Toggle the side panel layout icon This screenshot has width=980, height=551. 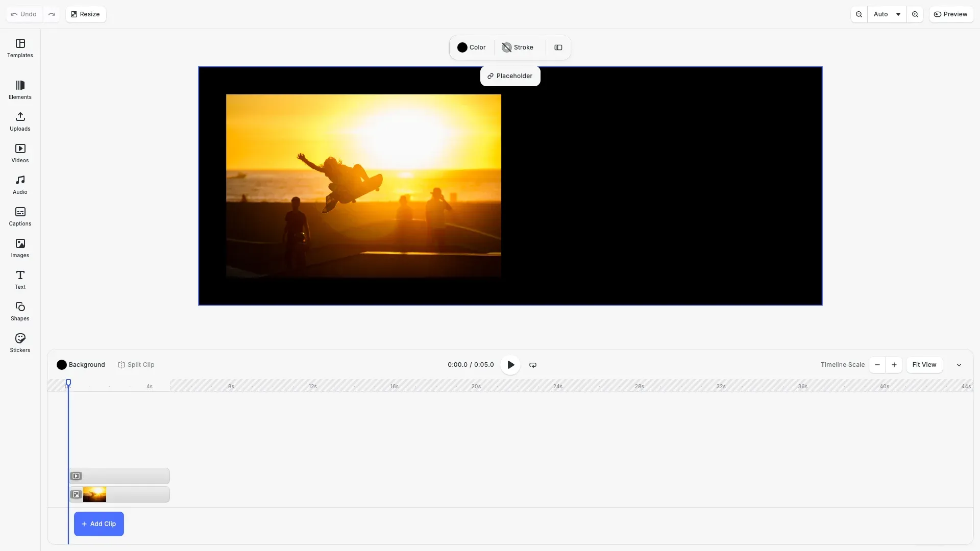558,47
